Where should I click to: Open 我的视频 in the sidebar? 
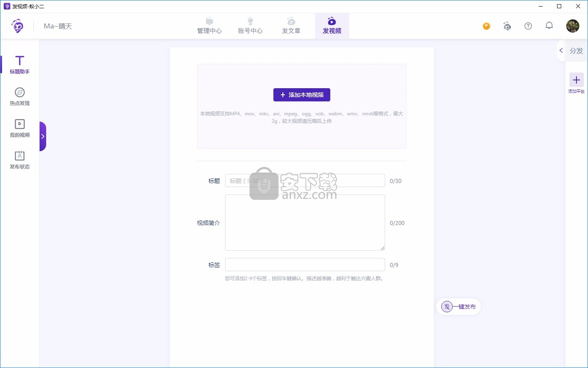(x=19, y=129)
